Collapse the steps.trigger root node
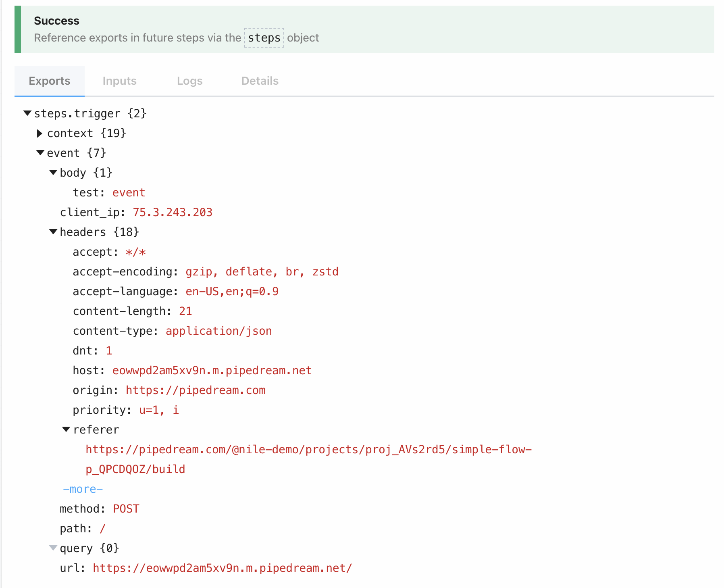Image resolution: width=724 pixels, height=588 pixels. 27,113
